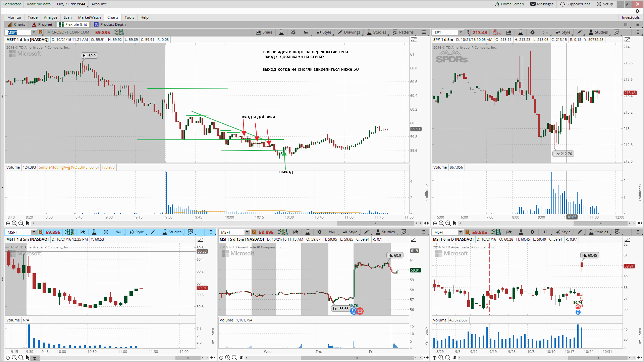Image resolution: width=644 pixels, height=362 pixels.
Task: Click the SPY chart horizontal scrollbar
Action: (x=600, y=223)
